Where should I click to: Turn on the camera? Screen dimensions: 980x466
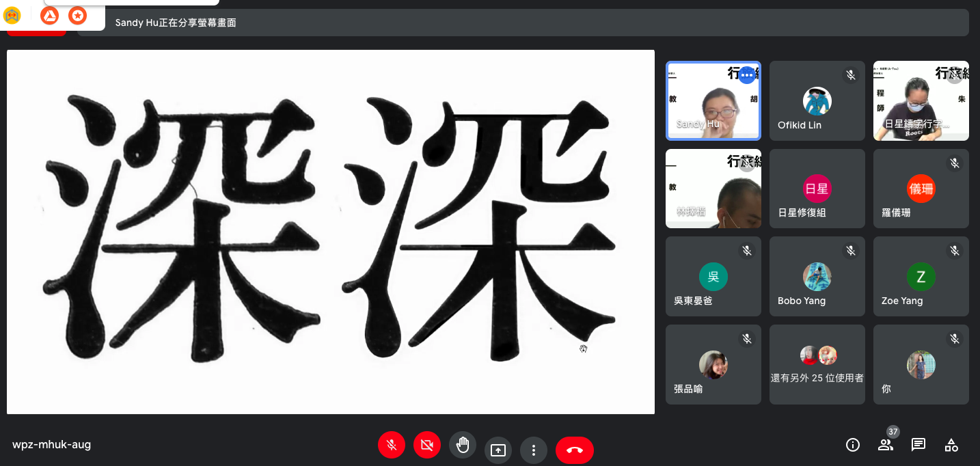(x=427, y=446)
